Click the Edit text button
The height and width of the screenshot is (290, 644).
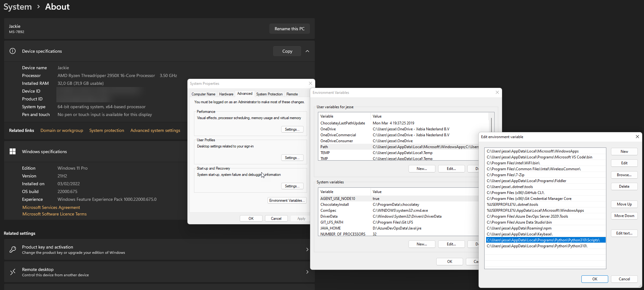pos(624,233)
